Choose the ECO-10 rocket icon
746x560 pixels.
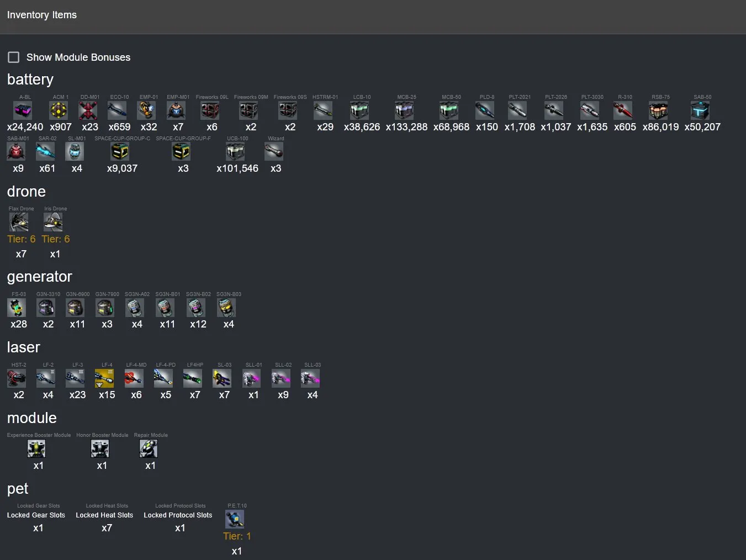[118, 110]
